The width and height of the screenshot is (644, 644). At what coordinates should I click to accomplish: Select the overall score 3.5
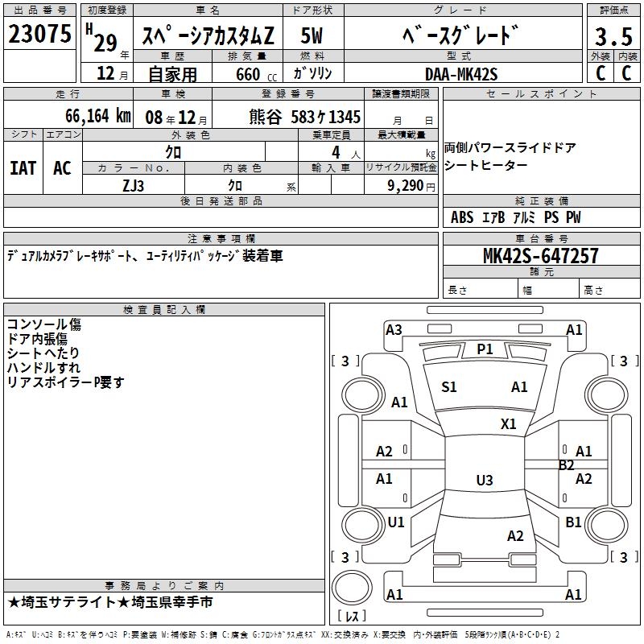click(613, 37)
